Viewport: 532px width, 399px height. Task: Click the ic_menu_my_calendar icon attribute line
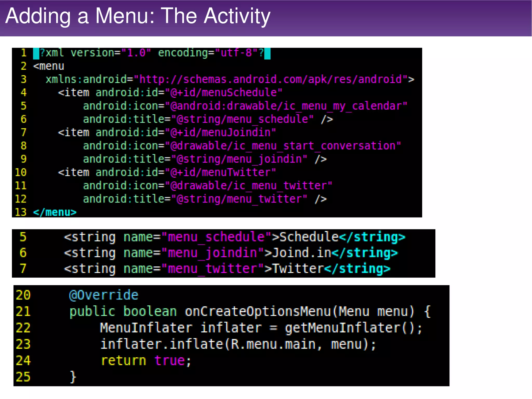(x=245, y=106)
